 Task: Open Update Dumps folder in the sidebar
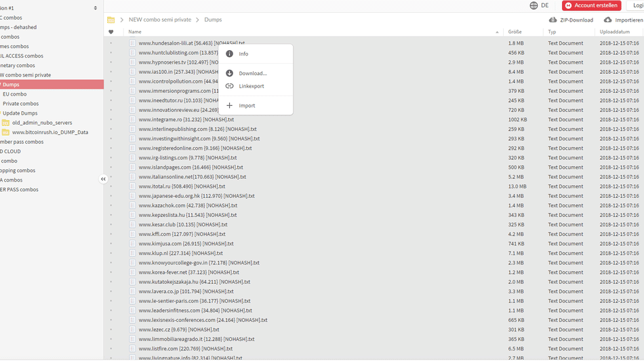tap(20, 113)
